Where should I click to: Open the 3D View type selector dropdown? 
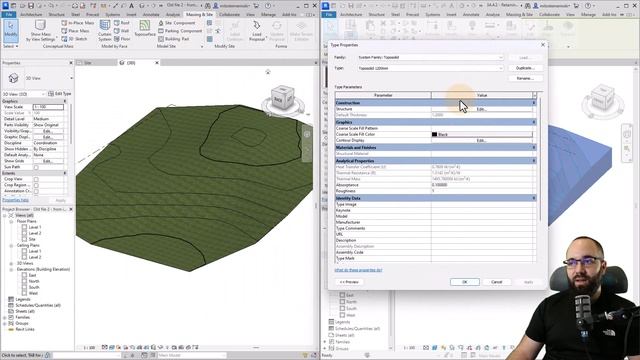pyautogui.click(x=71, y=78)
